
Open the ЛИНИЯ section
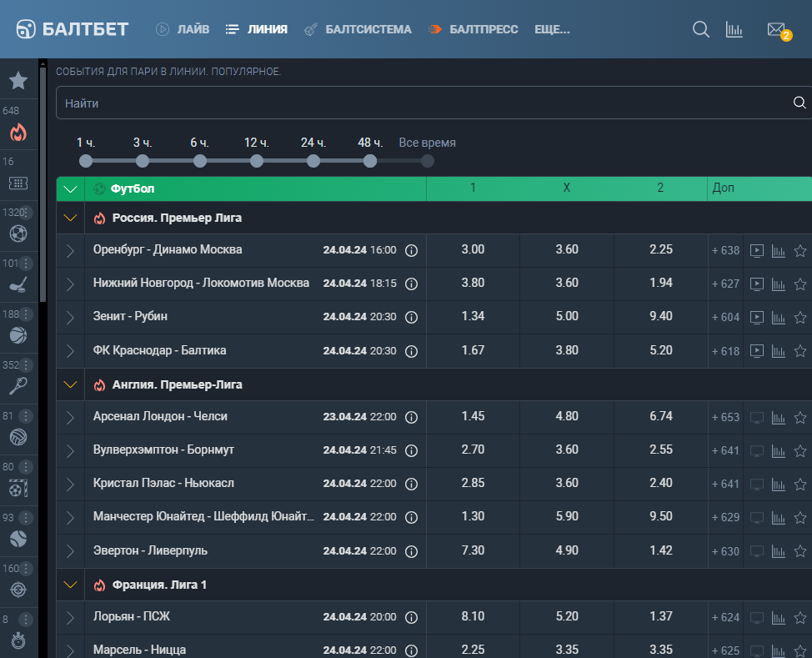pyautogui.click(x=257, y=29)
